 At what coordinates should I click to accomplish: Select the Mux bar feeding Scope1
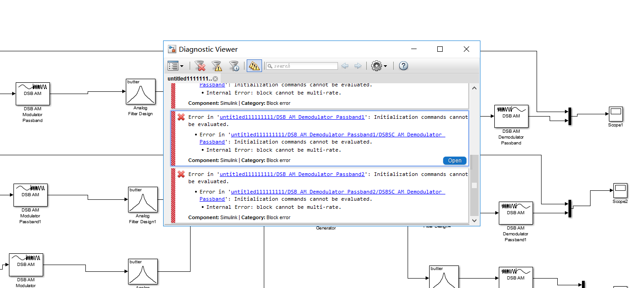tap(569, 116)
